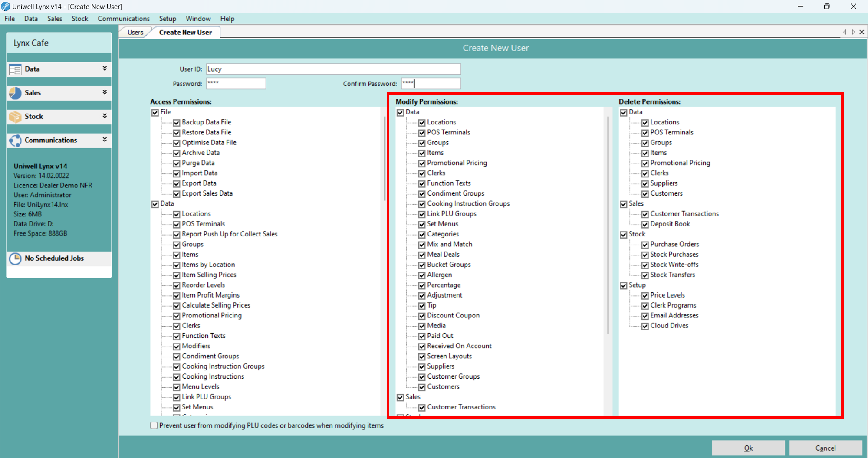868x458 pixels.
Task: Expand the Communications sidebar section chevron
Action: (105, 140)
